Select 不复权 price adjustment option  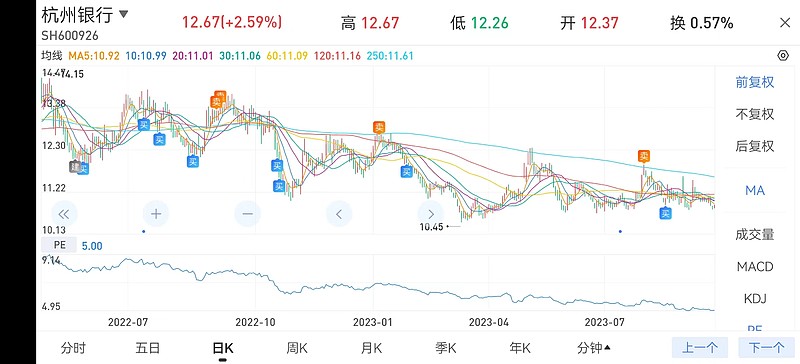(x=755, y=114)
